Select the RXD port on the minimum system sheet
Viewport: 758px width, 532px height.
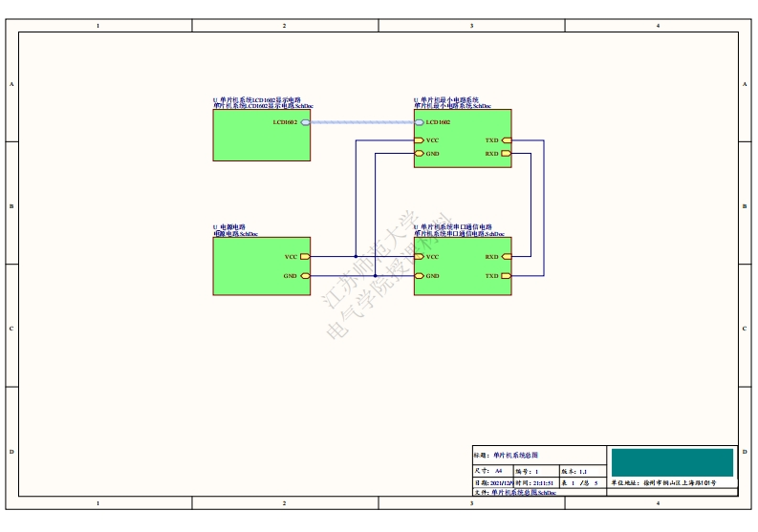(507, 154)
